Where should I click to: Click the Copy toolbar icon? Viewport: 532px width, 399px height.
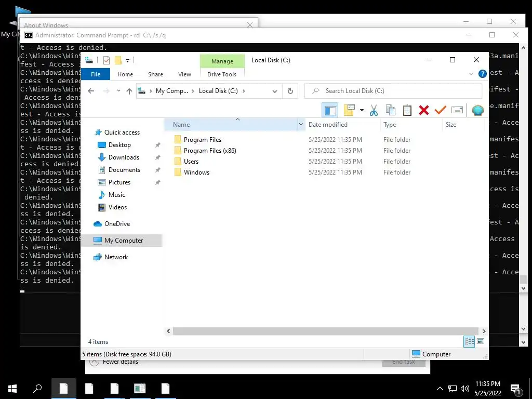391,110
